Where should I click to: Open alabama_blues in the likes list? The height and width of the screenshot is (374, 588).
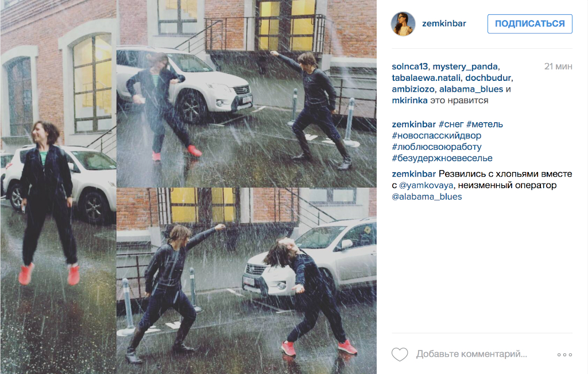[471, 89]
